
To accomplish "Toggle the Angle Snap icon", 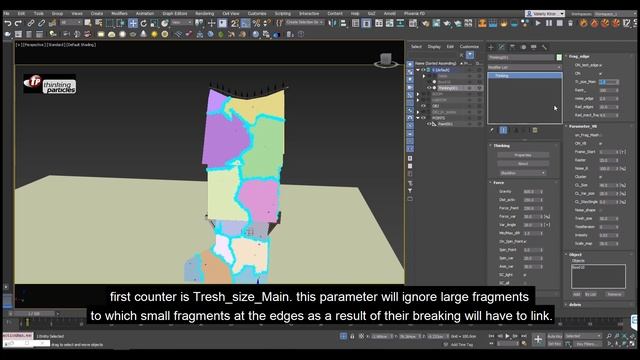I will [x=245, y=23].
